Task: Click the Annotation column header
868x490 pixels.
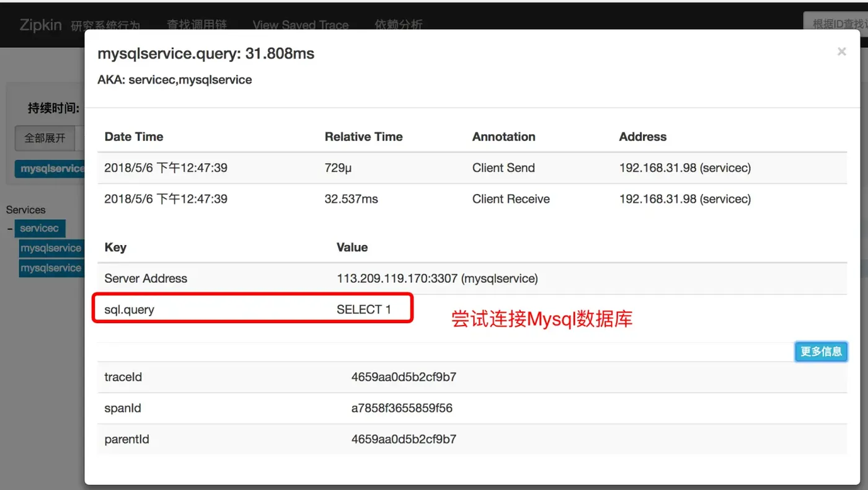Action: coord(503,137)
